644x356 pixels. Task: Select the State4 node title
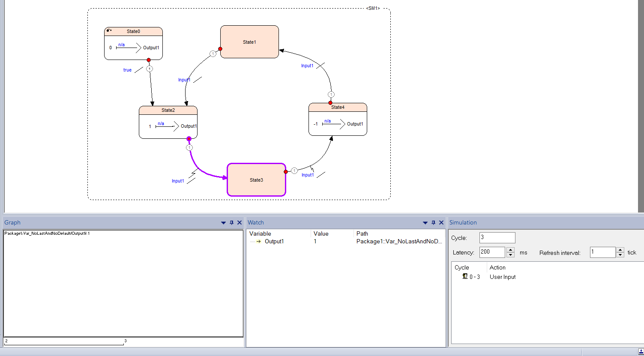(338, 107)
